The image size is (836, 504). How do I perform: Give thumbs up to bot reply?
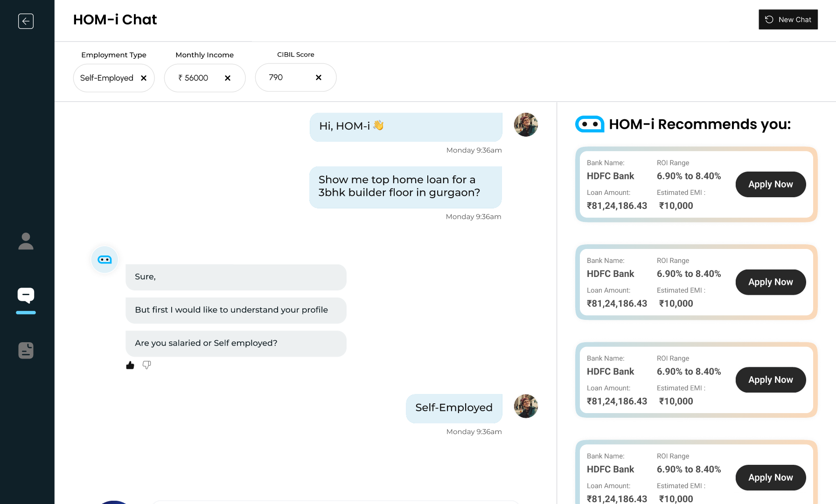click(130, 365)
